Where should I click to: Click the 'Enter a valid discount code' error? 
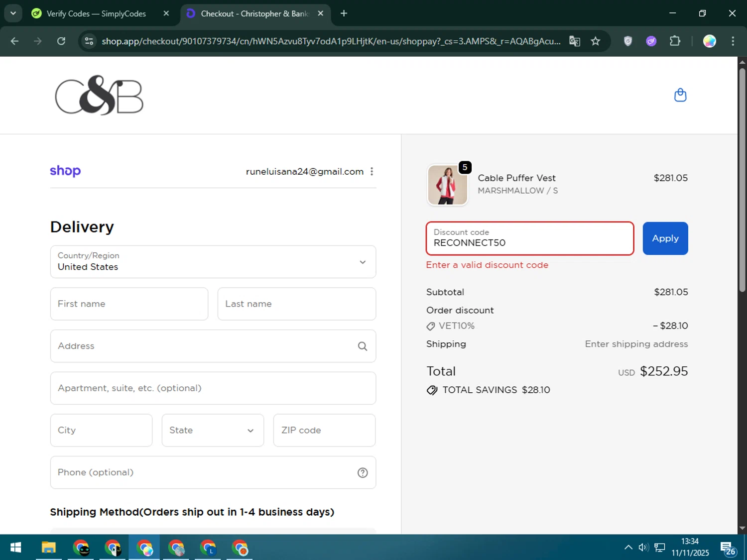coord(487,265)
